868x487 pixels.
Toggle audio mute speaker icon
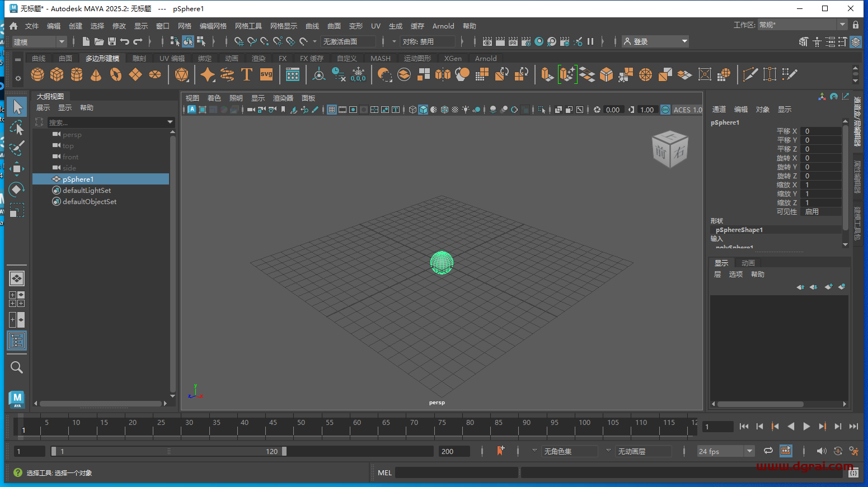pos(821,451)
